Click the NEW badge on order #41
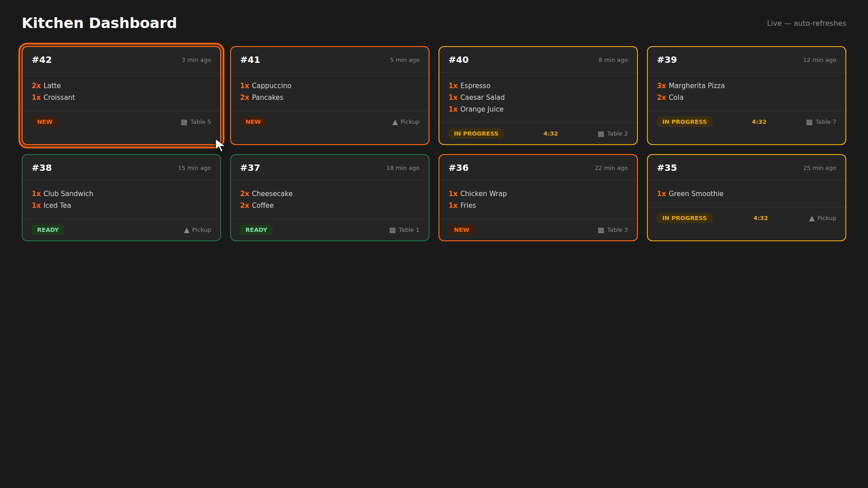This screenshot has width=868, height=488. point(253,122)
